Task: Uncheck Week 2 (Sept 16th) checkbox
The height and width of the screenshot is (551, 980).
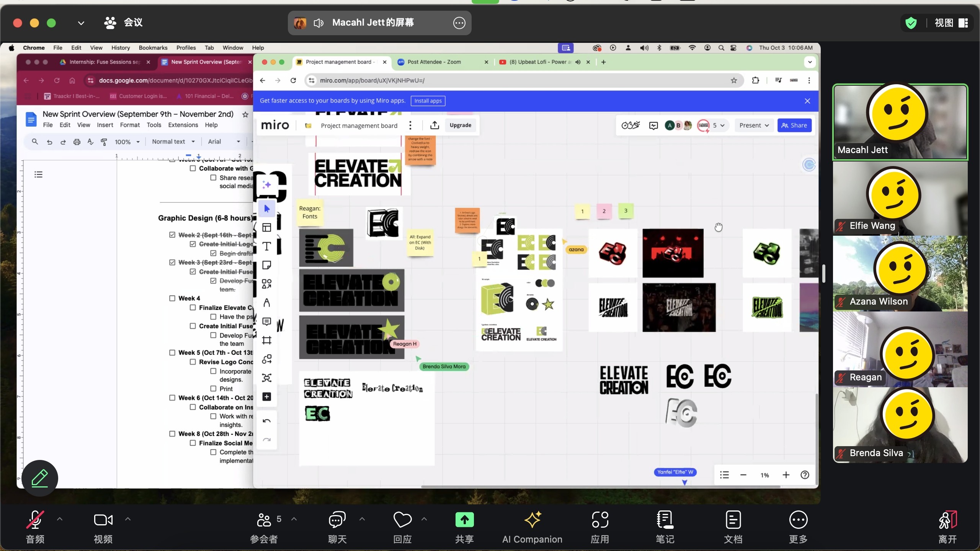Action: pyautogui.click(x=172, y=235)
